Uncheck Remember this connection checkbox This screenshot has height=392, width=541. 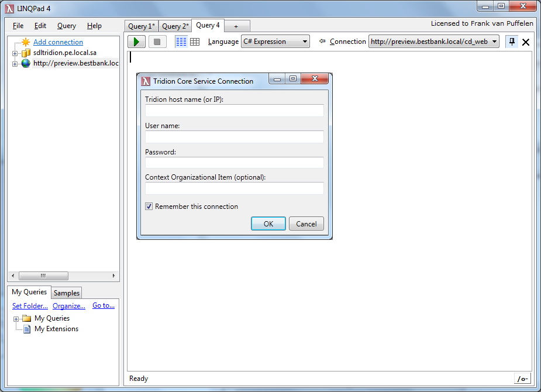click(149, 207)
